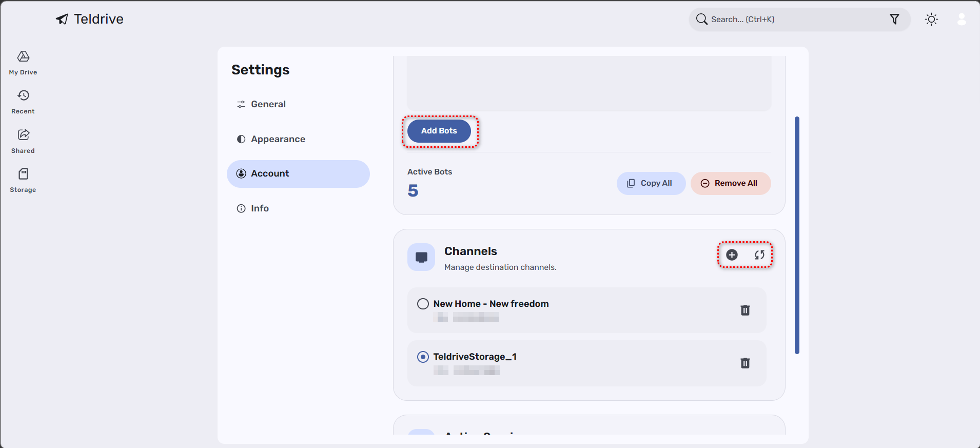Open My Drive in the sidebar
Viewport: 980px width, 448px height.
coord(23,63)
